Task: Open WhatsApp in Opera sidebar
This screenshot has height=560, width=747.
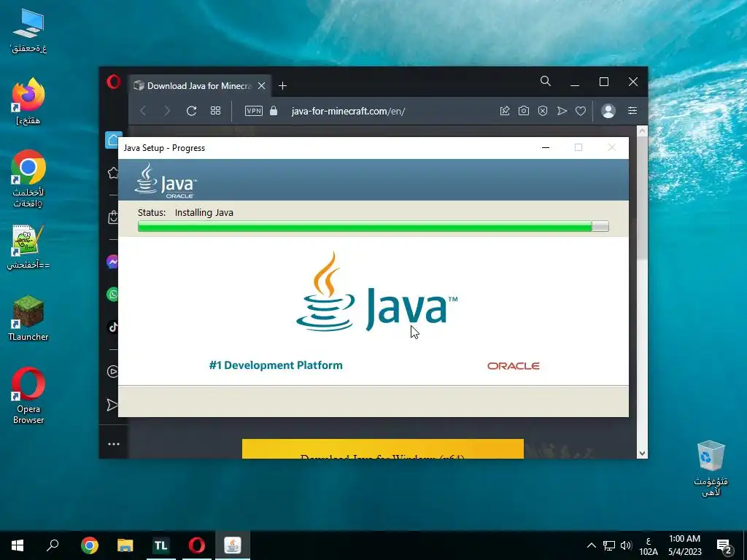Action: pyautogui.click(x=113, y=295)
